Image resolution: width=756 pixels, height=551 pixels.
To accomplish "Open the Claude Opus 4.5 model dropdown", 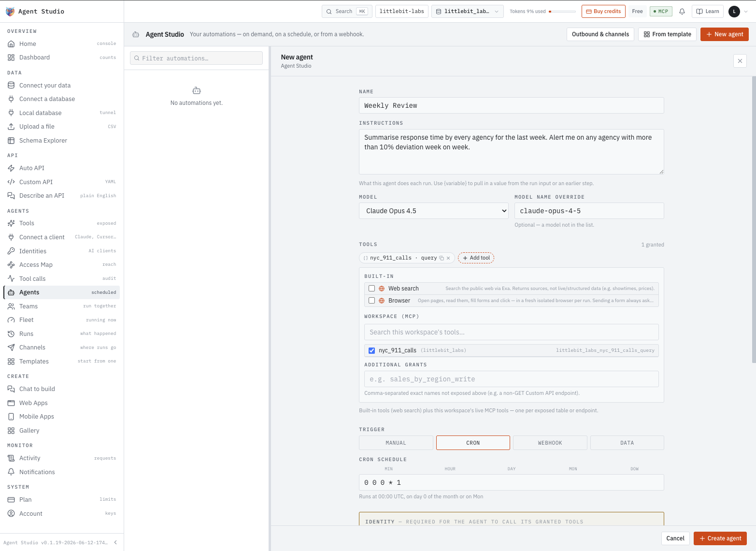I will tap(434, 211).
